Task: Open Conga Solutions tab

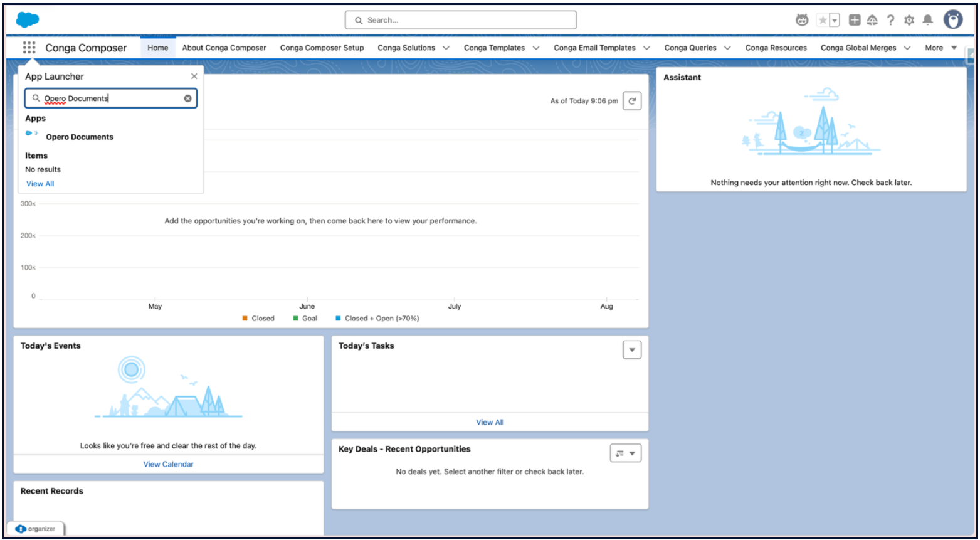Action: point(406,48)
